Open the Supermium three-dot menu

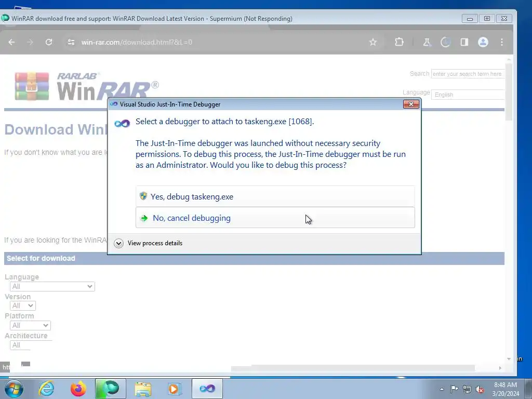pos(502,42)
